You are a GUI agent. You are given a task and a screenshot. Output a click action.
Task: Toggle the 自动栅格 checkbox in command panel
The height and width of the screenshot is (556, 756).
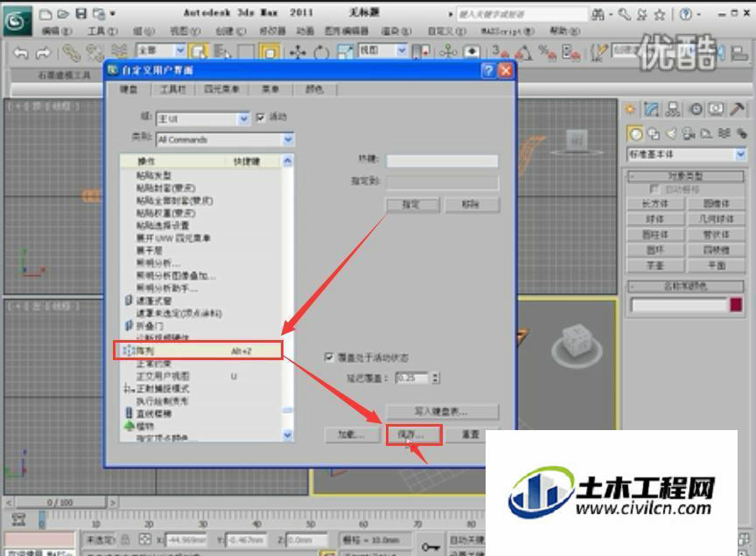click(654, 189)
